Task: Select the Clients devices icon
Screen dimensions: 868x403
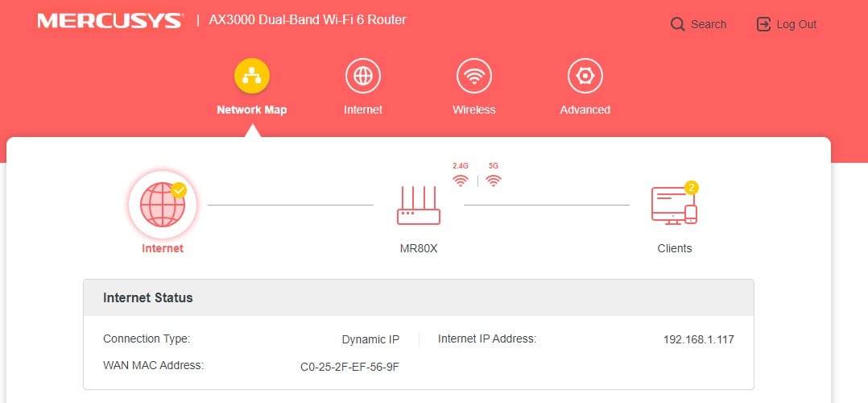Action: pos(674,206)
